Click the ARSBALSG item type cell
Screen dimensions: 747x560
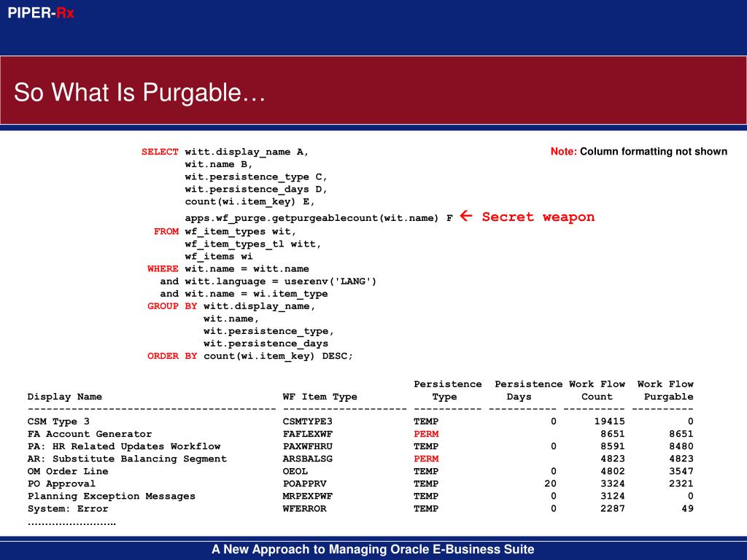click(x=307, y=459)
